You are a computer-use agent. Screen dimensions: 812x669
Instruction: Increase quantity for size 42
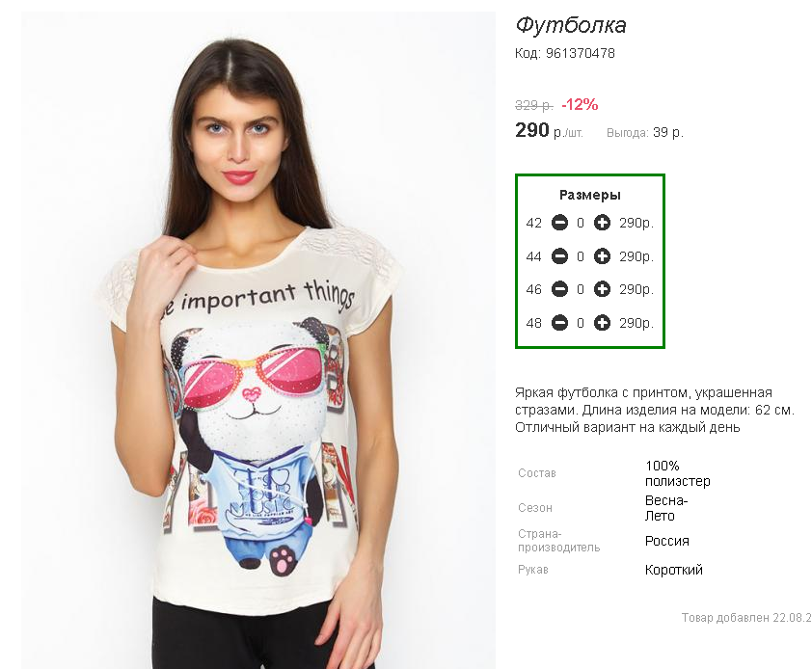(x=602, y=223)
